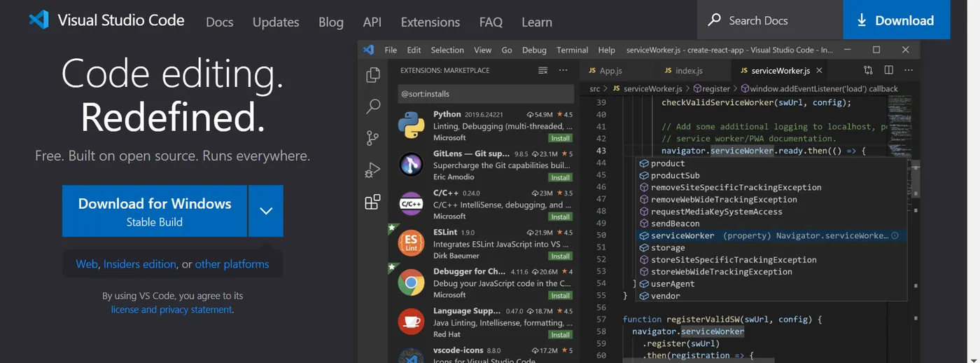Click the split editor icon
980x363 pixels.
coord(888,70)
